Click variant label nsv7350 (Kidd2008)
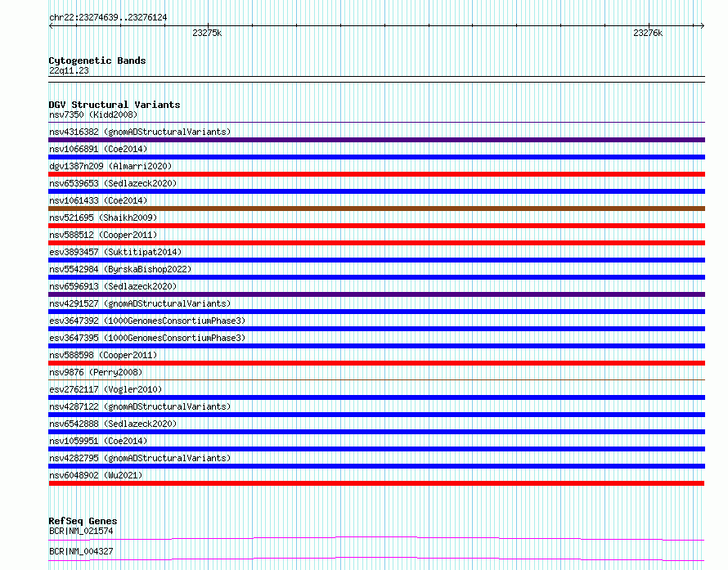 (x=93, y=114)
